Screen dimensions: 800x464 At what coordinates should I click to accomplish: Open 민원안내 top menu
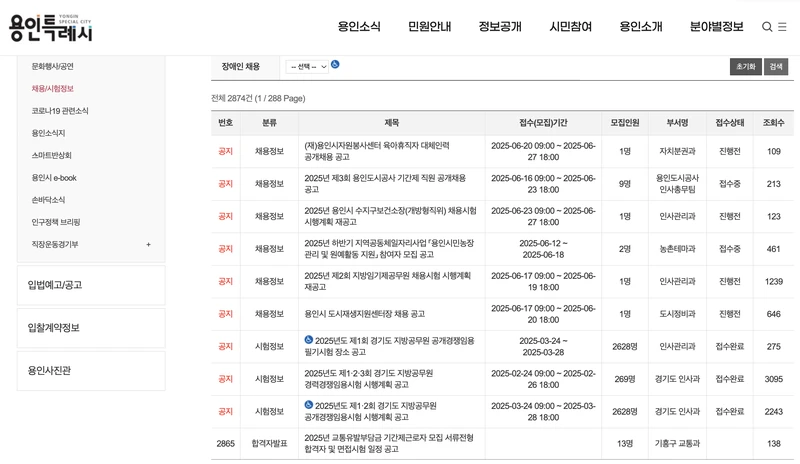tap(430, 27)
